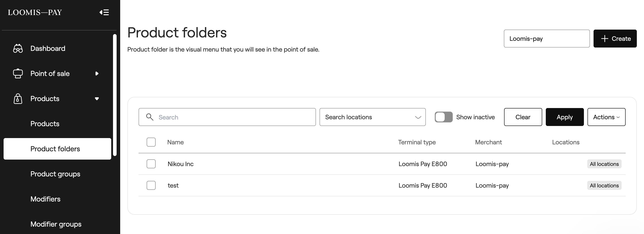Viewport: 644px width, 234px height.
Task: Click the Products shopping bag icon
Action: tap(18, 98)
